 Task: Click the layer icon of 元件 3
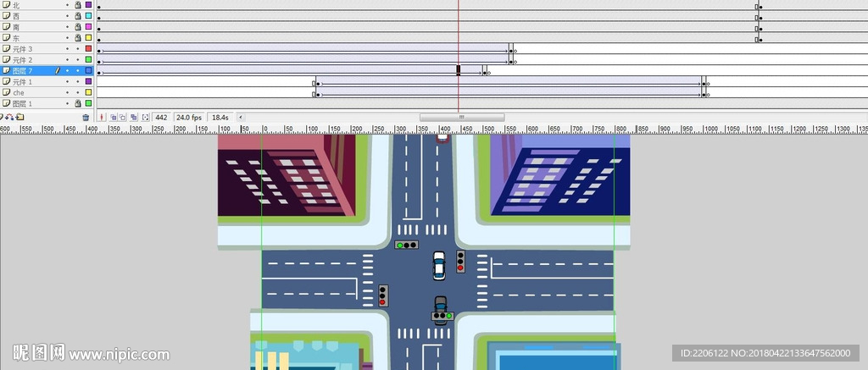click(x=6, y=48)
